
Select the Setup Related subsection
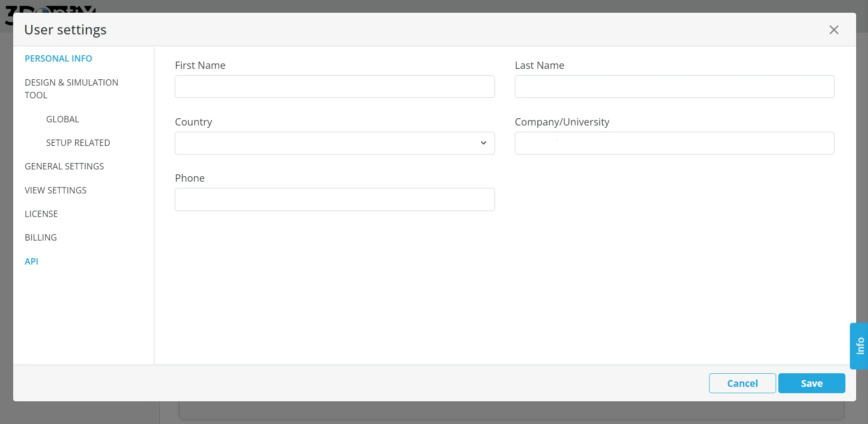pyautogui.click(x=78, y=143)
